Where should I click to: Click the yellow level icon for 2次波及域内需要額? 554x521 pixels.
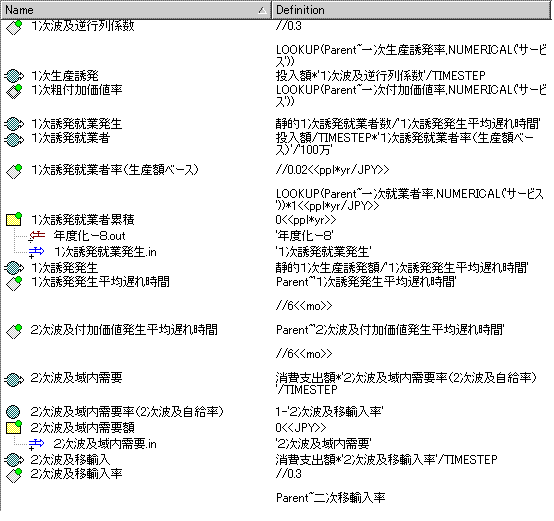[x=14, y=427]
